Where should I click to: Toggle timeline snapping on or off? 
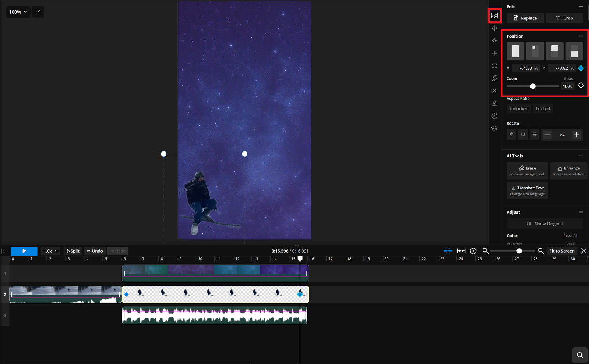448,250
